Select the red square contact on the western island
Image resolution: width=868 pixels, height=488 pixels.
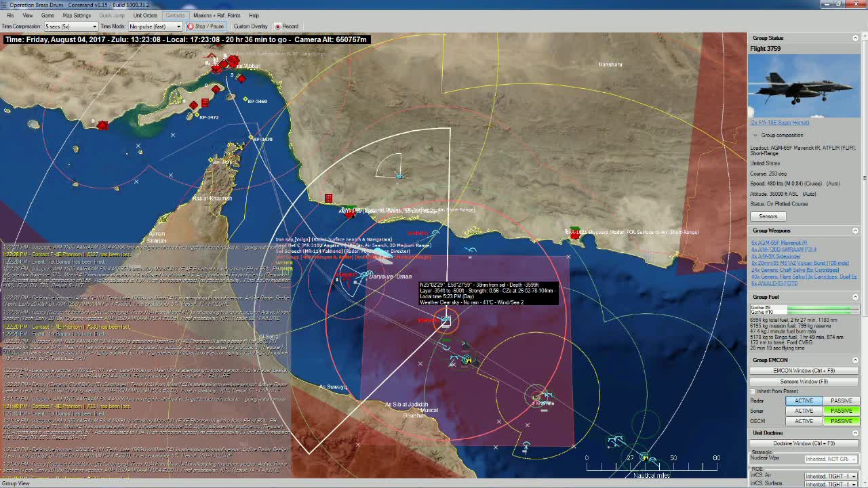102,125
